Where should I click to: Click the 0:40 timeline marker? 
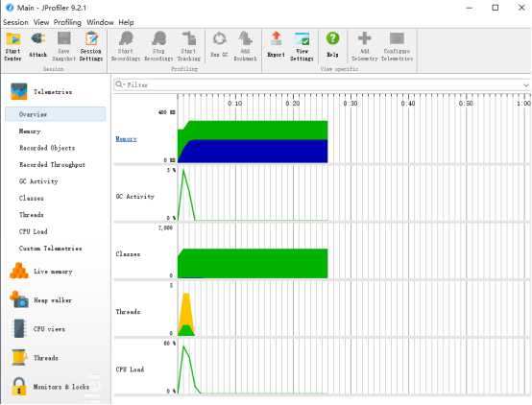click(x=408, y=103)
